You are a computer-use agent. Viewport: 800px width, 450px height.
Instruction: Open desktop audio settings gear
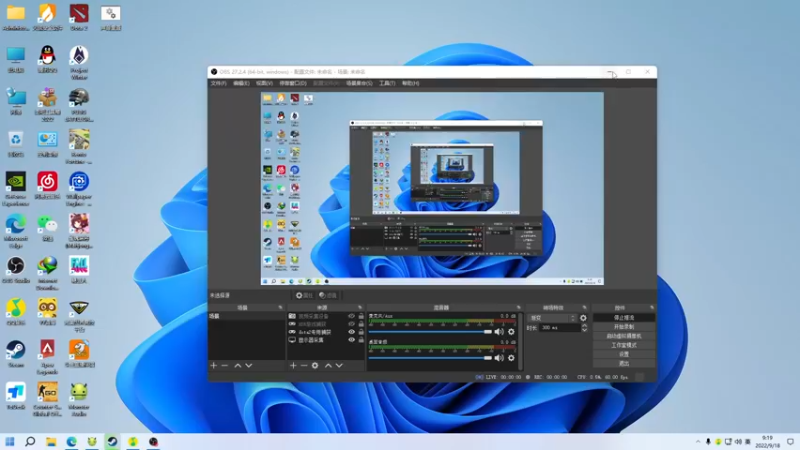pos(511,358)
